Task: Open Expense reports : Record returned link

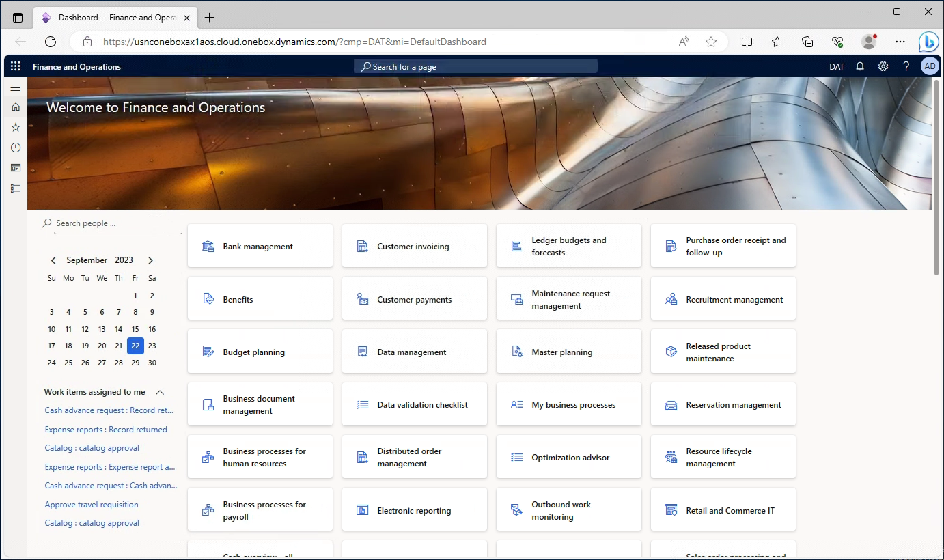Action: tap(106, 430)
